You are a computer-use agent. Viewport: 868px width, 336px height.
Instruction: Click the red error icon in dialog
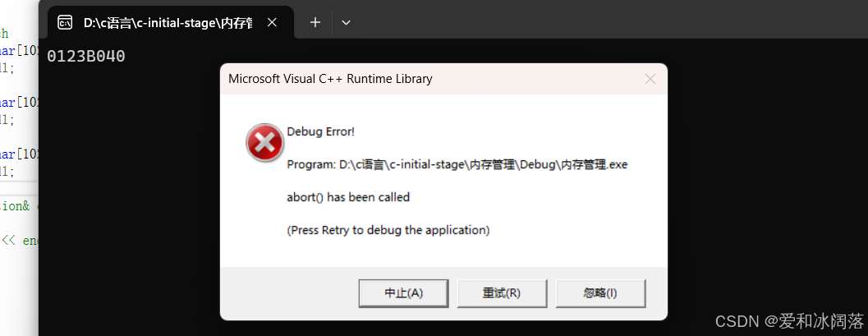point(264,143)
